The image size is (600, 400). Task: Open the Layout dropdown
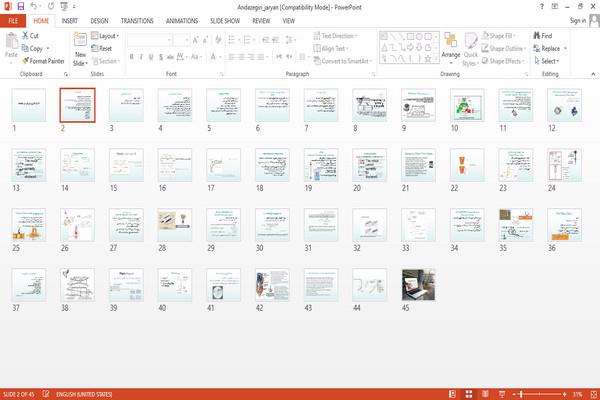[105, 36]
